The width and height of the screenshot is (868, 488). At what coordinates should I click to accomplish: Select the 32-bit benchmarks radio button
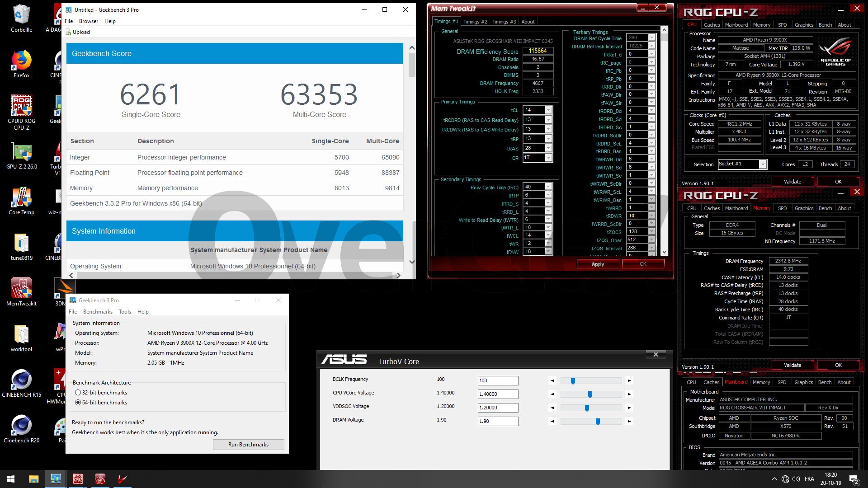point(78,393)
